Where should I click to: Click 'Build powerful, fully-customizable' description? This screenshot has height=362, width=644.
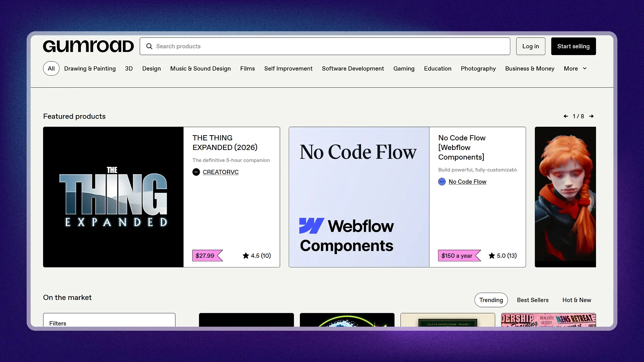point(478,170)
